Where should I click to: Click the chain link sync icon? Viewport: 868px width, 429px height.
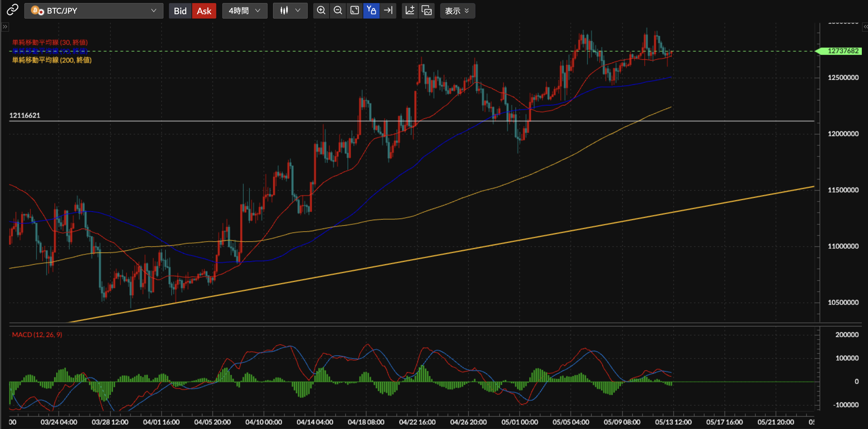click(x=12, y=10)
